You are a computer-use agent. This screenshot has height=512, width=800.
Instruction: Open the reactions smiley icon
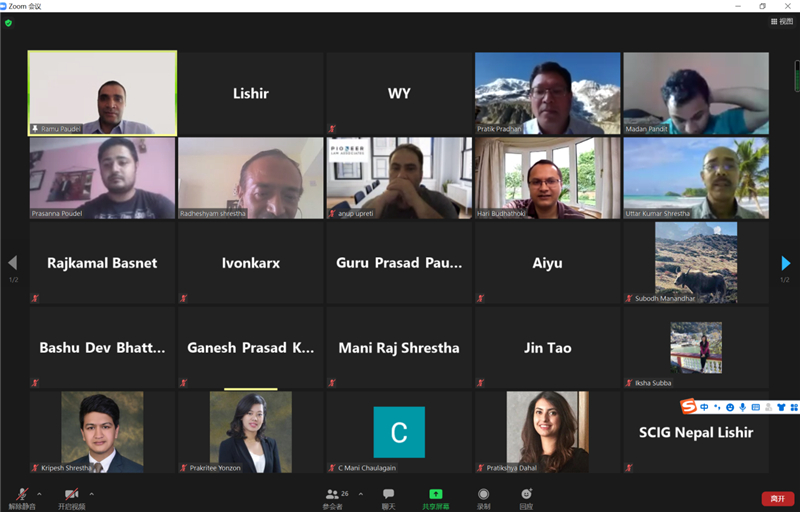click(526, 494)
